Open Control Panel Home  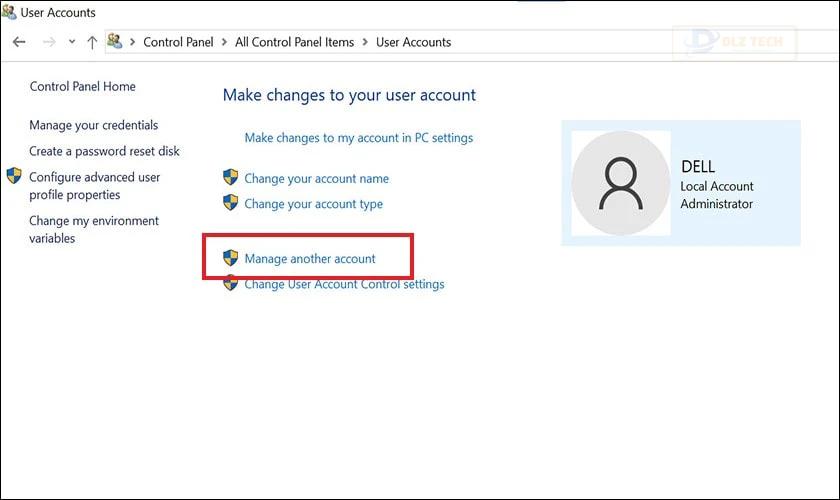tap(82, 86)
